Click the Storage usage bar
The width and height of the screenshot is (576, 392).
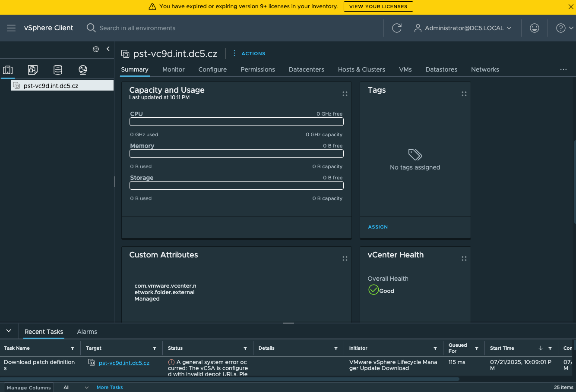(237, 185)
